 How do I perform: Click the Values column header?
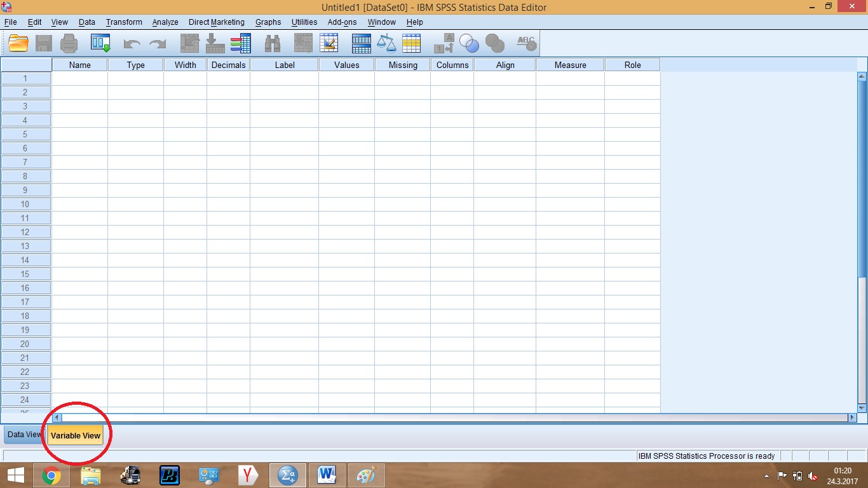(347, 65)
